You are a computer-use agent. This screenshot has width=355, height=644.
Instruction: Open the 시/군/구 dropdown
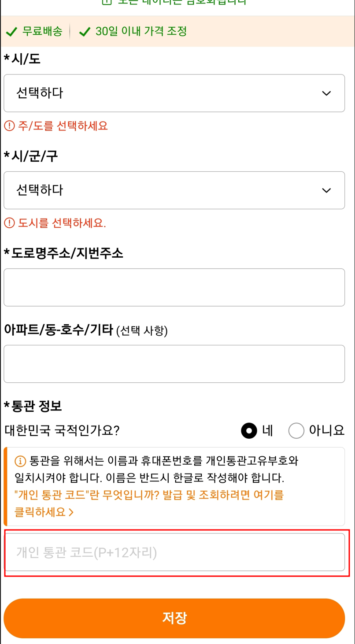pos(174,190)
